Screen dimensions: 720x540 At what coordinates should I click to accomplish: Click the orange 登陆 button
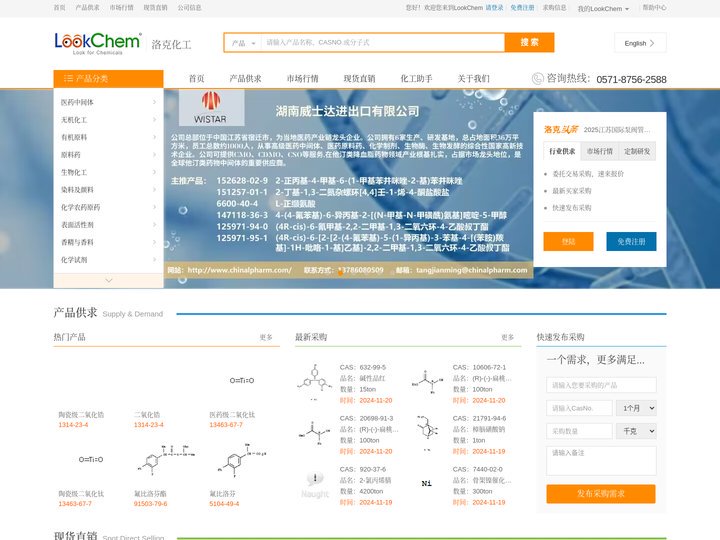[568, 242]
